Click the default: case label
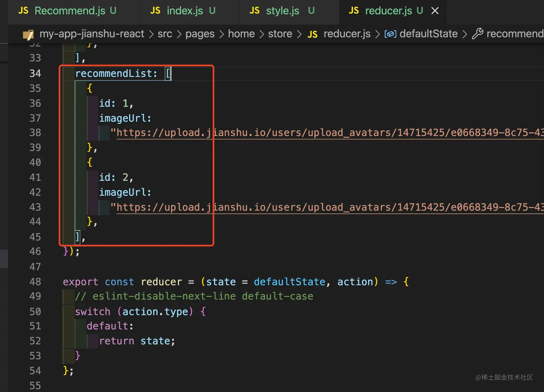The width and height of the screenshot is (544, 392). (110, 326)
